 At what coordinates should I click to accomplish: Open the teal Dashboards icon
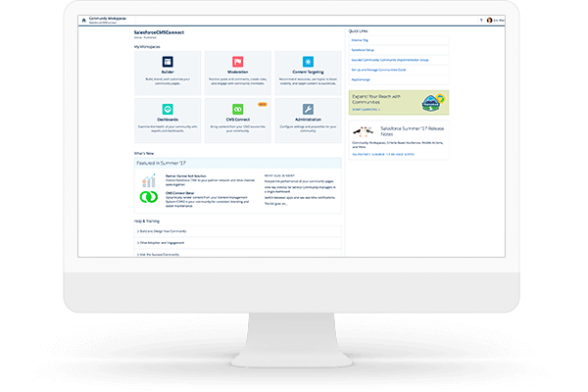point(168,109)
